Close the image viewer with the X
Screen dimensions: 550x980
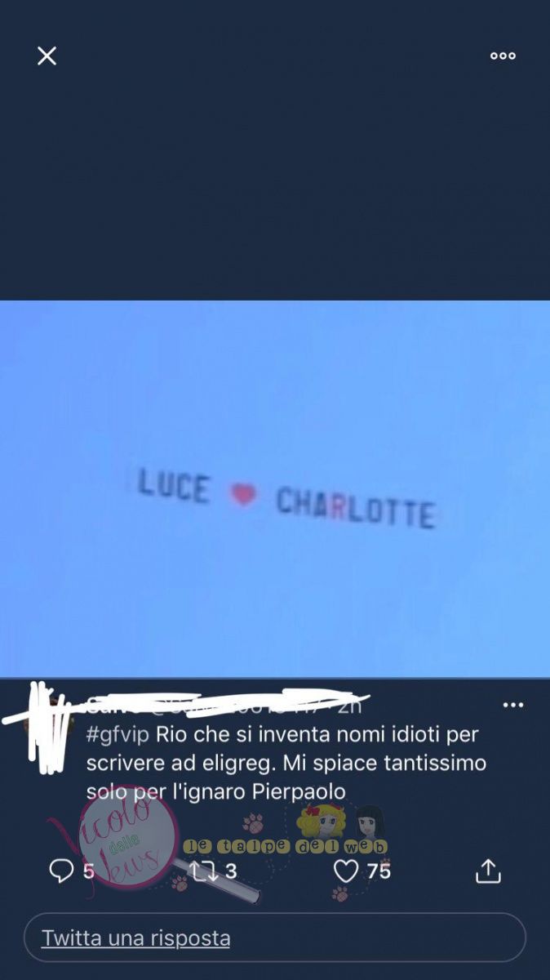click(47, 56)
